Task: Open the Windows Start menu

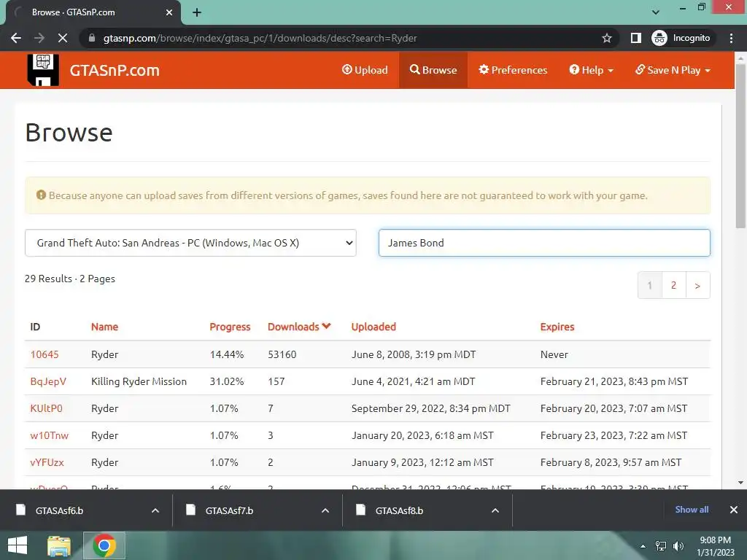Action: point(18,545)
